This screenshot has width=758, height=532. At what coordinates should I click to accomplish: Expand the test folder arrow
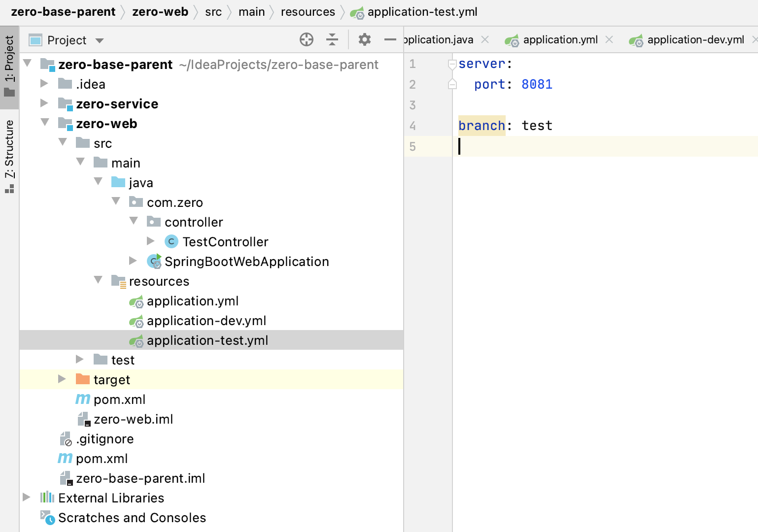(x=80, y=359)
